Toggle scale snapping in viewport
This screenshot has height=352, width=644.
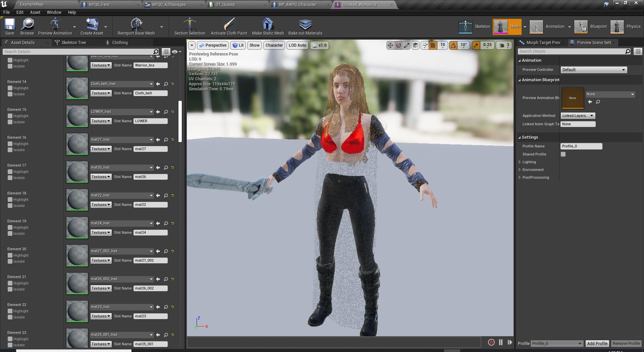[x=476, y=45]
